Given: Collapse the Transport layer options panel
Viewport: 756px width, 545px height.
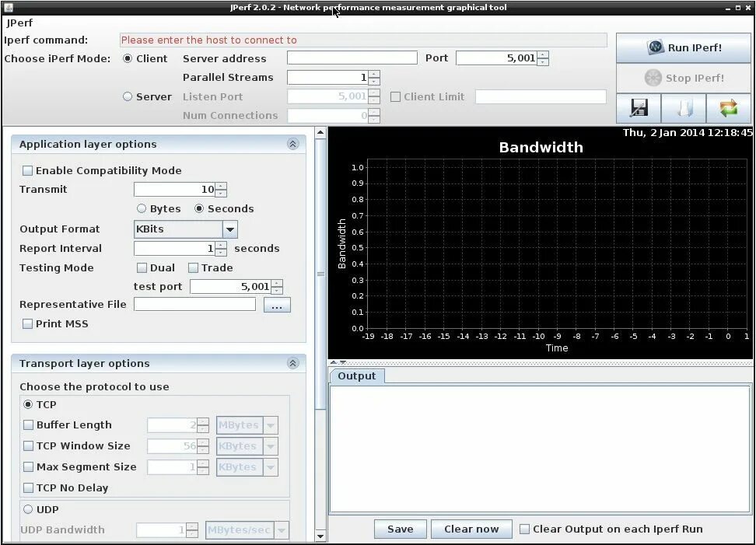Looking at the screenshot, I should (x=292, y=363).
